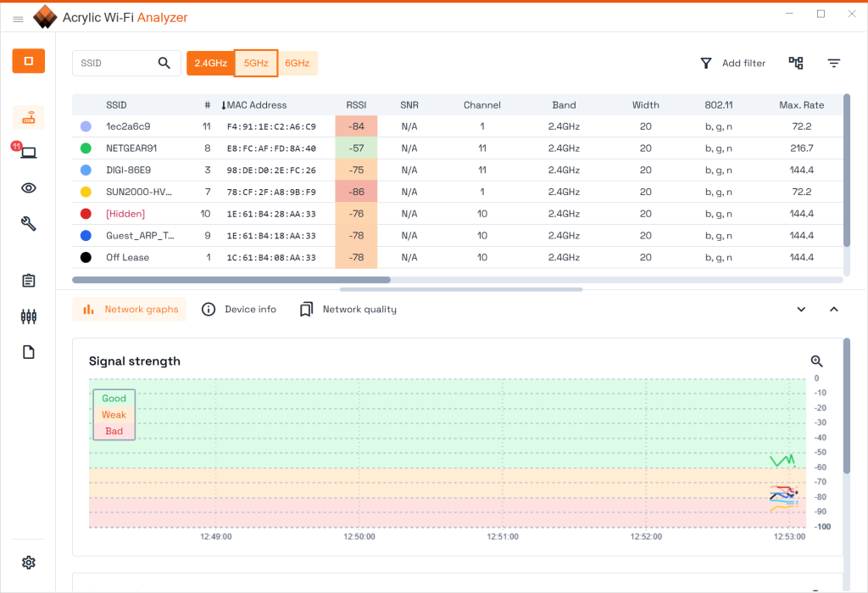Switch to Network quality tab
Screen dimensions: 868x593
348,310
